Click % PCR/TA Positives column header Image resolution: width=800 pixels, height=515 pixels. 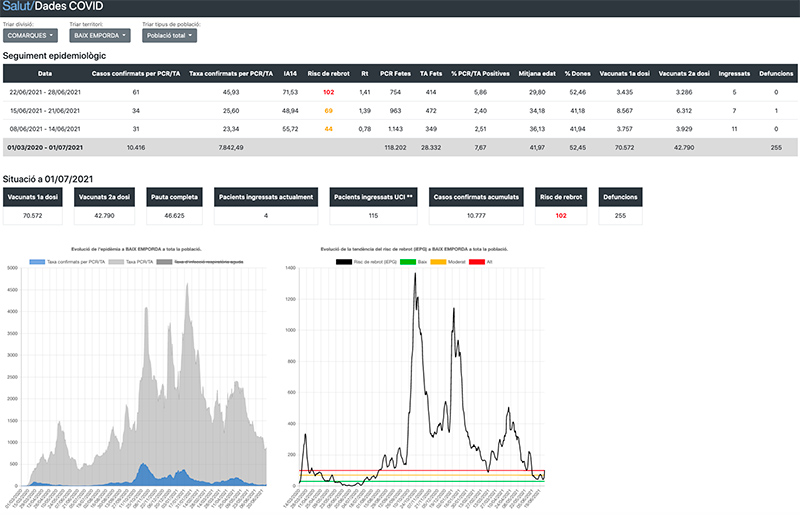click(481, 73)
